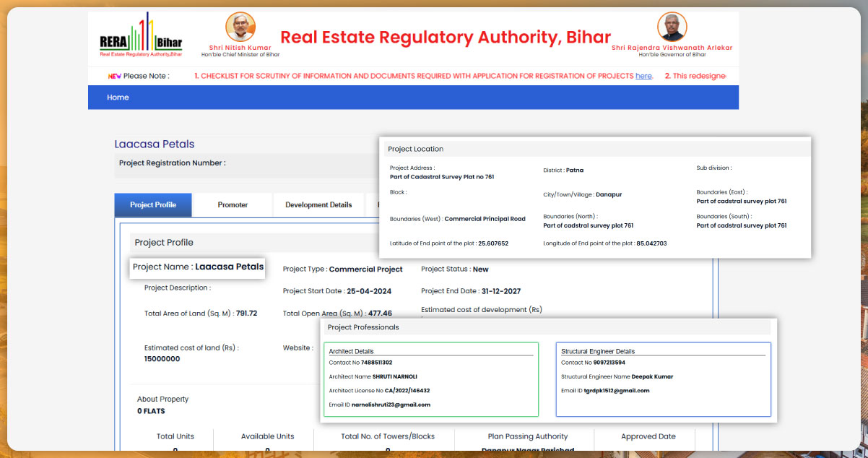Click the Project Description label
The image size is (868, 458).
(178, 288)
